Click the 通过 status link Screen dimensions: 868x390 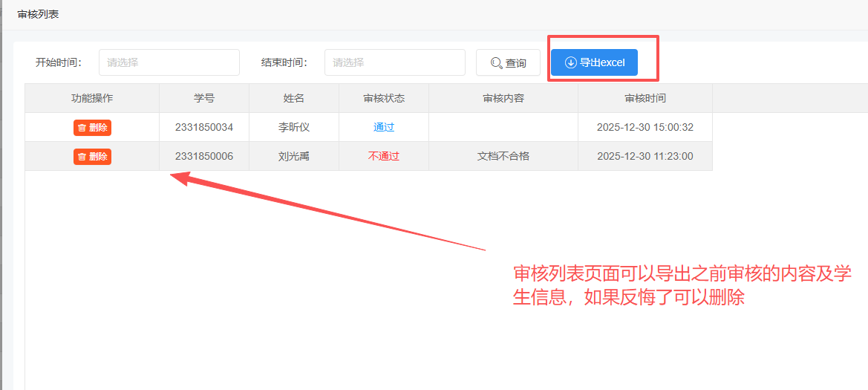coord(383,128)
